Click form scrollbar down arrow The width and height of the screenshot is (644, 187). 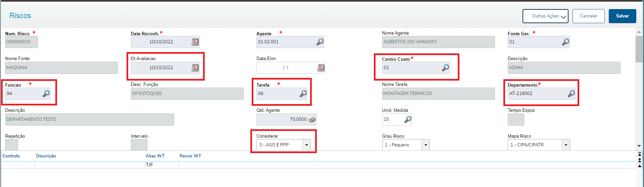click(x=639, y=146)
